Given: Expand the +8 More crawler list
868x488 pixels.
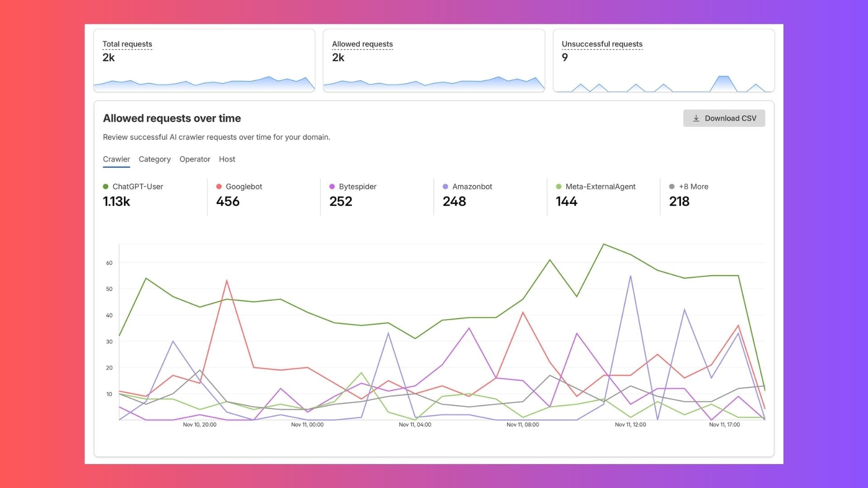Looking at the screenshot, I should (694, 186).
